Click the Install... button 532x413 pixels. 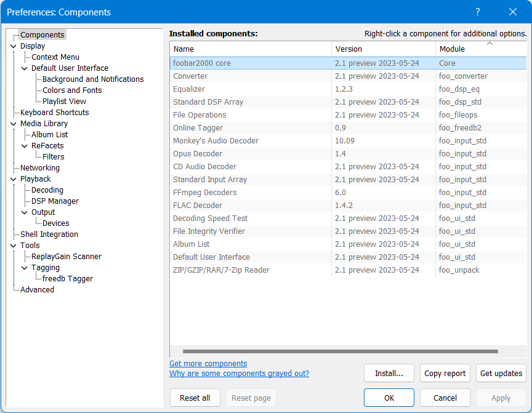(x=389, y=374)
